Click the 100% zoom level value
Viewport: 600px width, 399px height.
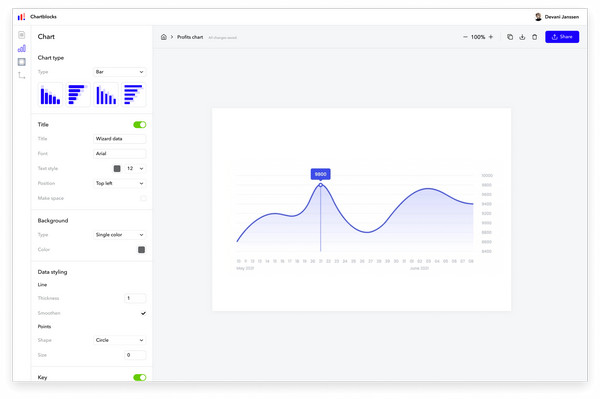click(478, 37)
